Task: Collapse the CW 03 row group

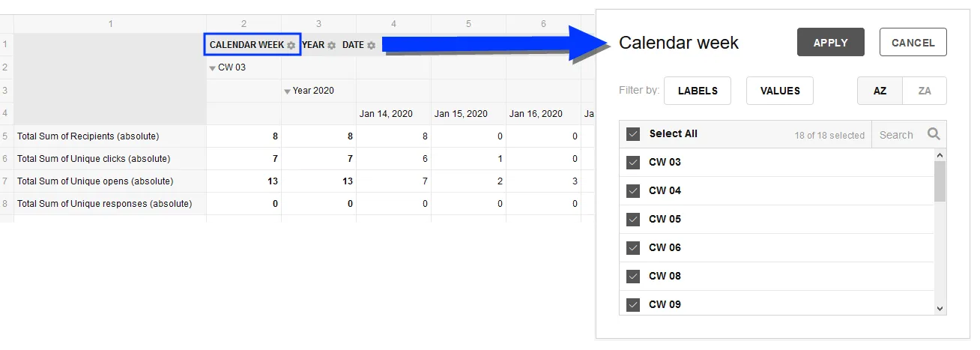Action: click(x=213, y=68)
